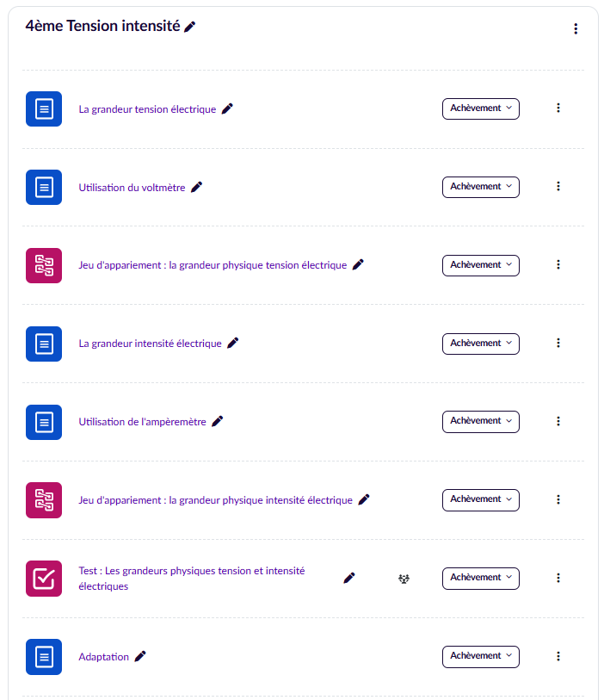Expand Achèvement dropdown on 'La grandeur intensité électrique'
Image resolution: width=604 pixels, height=700 pixels.
480,344
